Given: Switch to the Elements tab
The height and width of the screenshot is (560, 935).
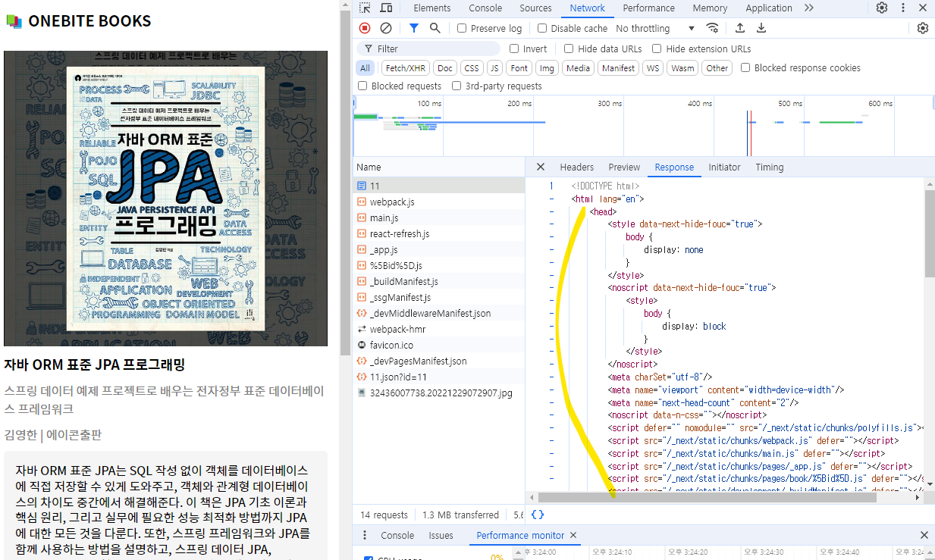Looking at the screenshot, I should click(432, 8).
